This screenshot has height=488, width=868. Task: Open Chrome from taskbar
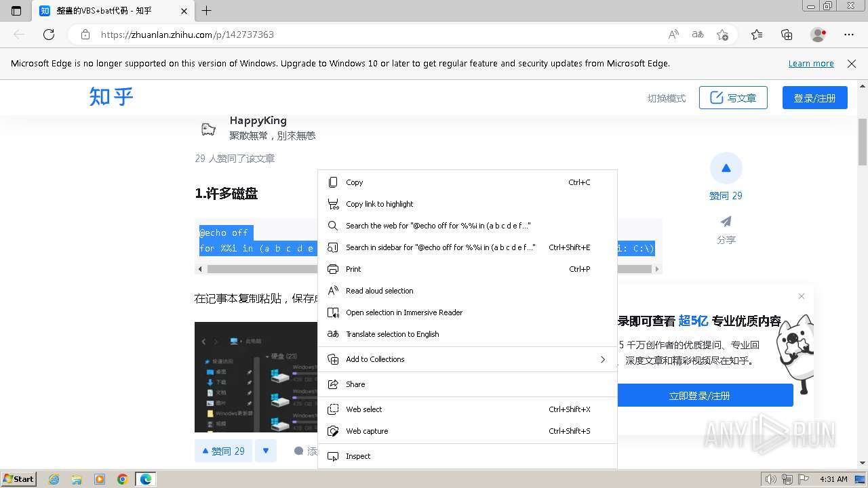(122, 479)
